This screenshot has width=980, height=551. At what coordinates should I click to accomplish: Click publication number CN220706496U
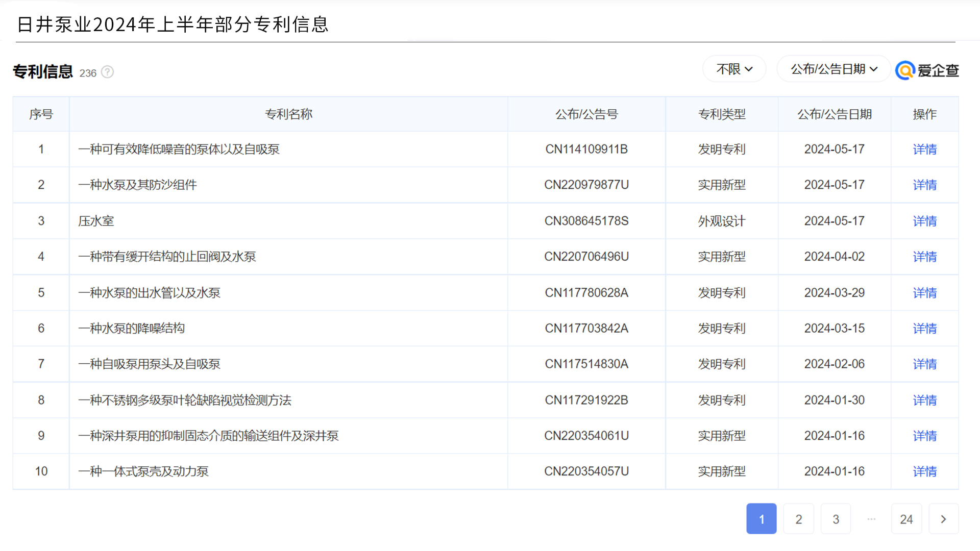click(586, 257)
